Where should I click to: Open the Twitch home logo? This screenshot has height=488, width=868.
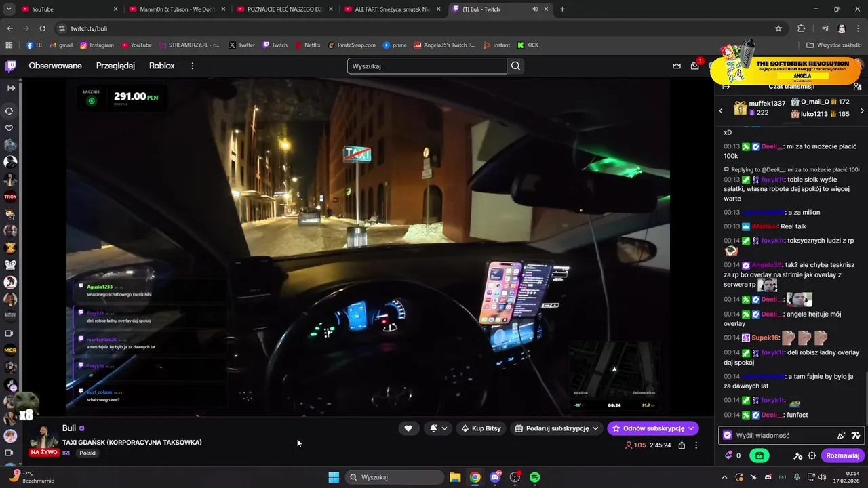pos(11,66)
